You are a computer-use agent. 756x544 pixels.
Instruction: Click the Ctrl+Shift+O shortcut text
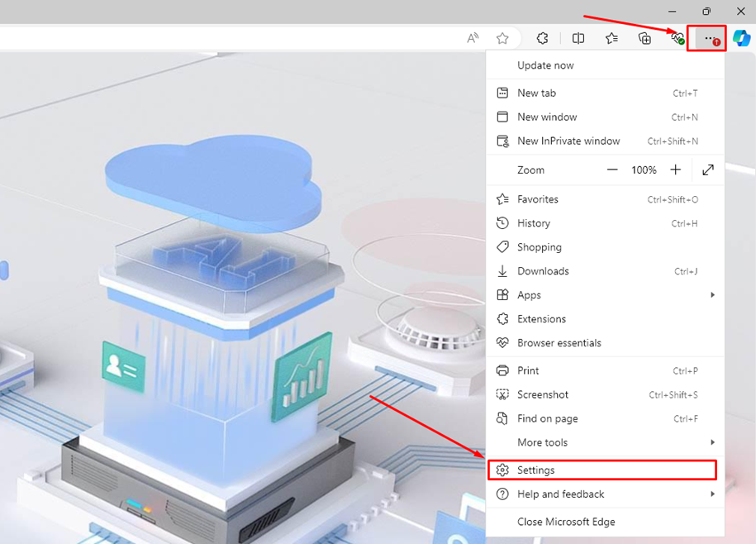(x=673, y=200)
